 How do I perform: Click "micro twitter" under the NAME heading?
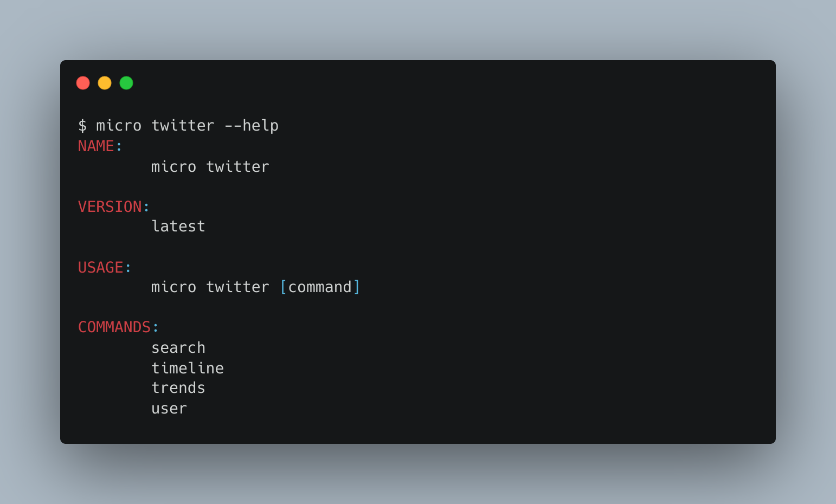point(210,167)
